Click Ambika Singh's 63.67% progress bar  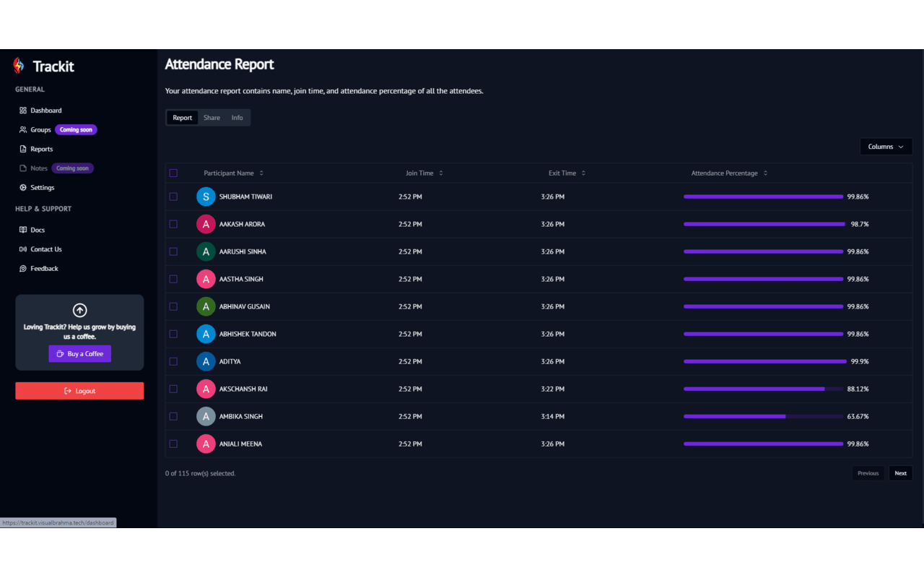click(x=763, y=416)
